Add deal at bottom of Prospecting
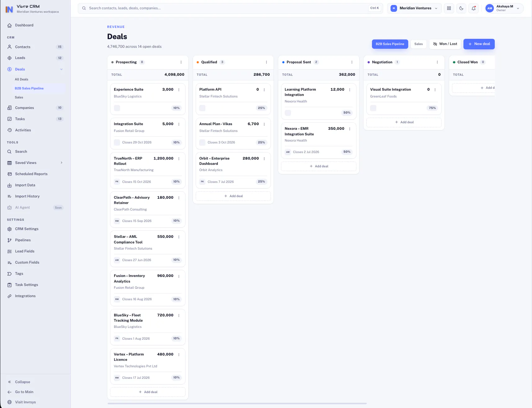Viewport: 532px width, 408px height. tap(148, 392)
